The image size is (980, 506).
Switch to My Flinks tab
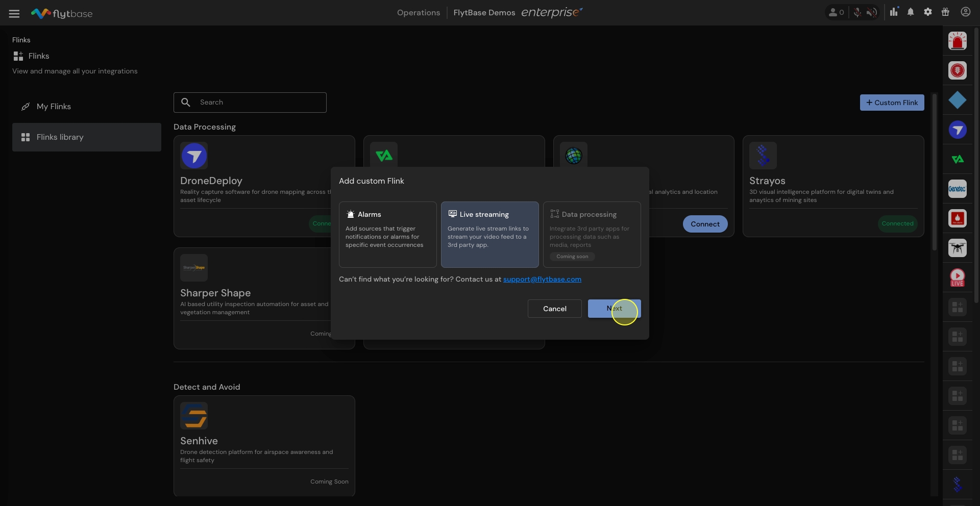point(54,107)
